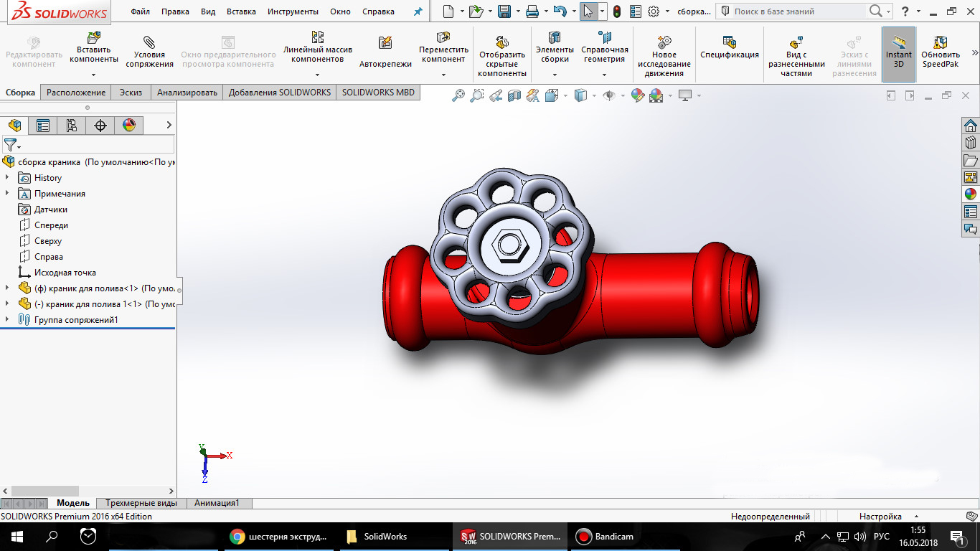Toggle the Select arrow tool
This screenshot has width=980, height=551.
click(588, 11)
